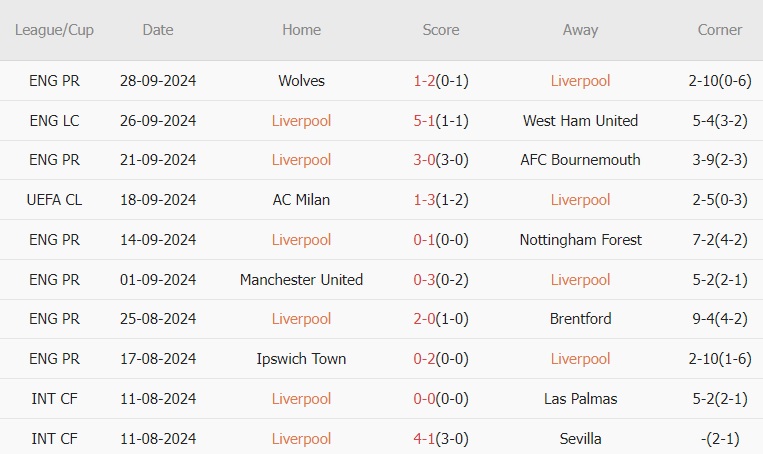Image resolution: width=763 pixels, height=454 pixels.
Task: Open the 5-1 score versus West Ham
Action: 424,121
